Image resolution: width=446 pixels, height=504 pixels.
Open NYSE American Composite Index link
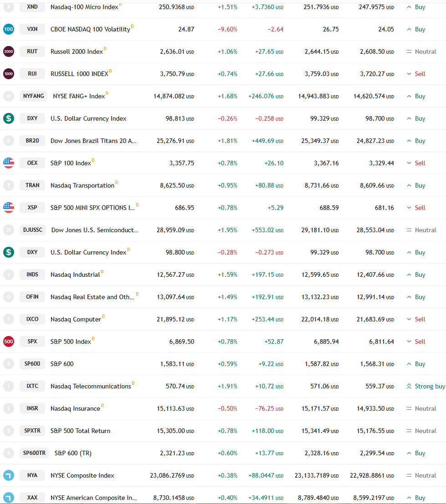click(x=93, y=498)
